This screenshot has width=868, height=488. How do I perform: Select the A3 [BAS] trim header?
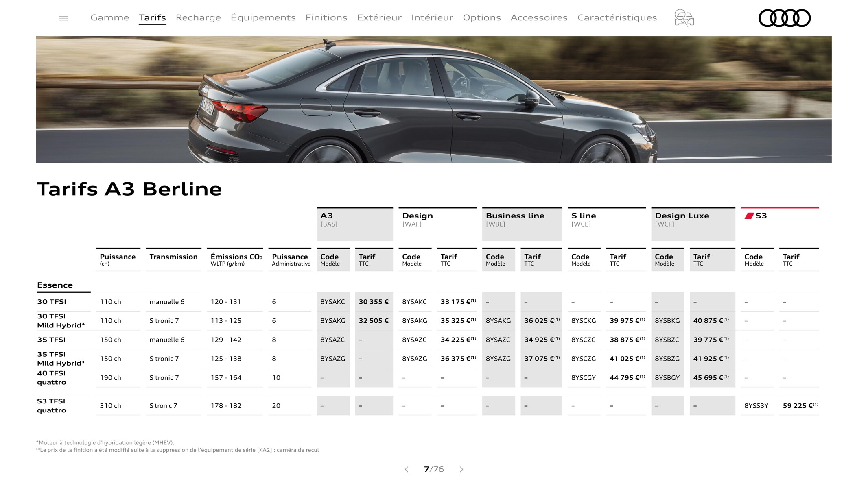(x=355, y=224)
